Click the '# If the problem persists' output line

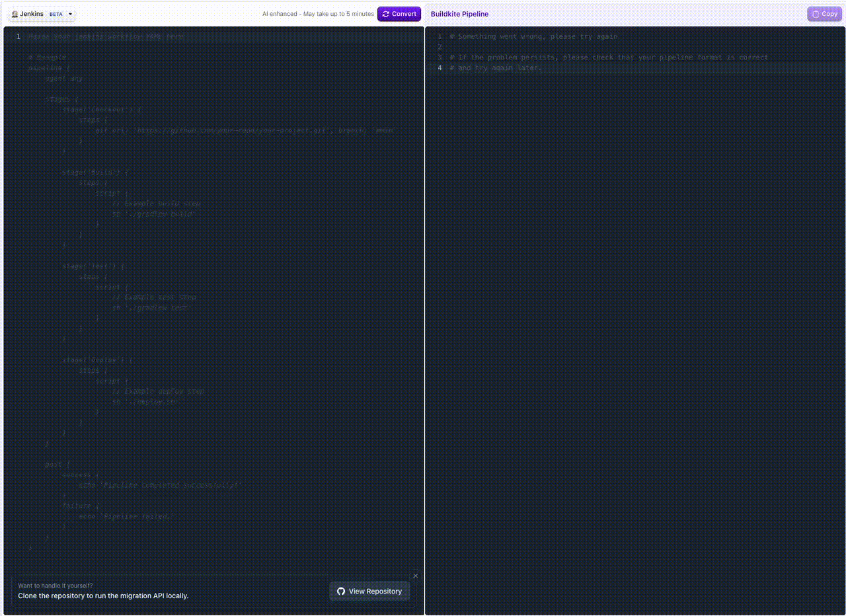(609, 58)
